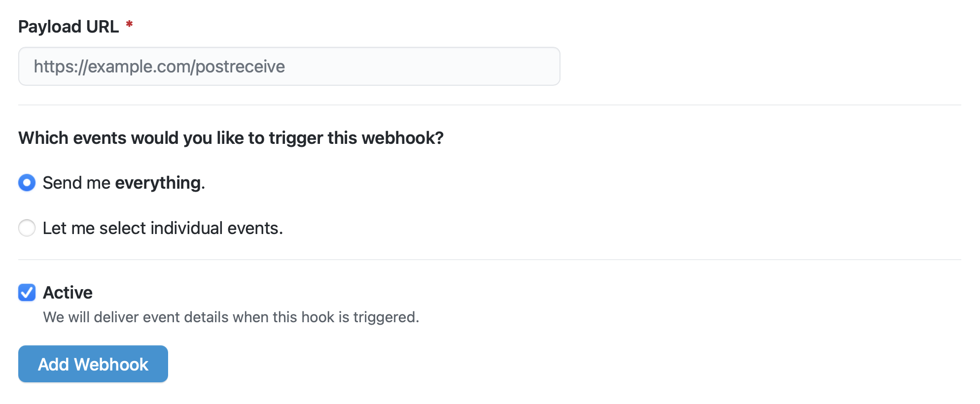
Task: Click the blue checkmark beside Active
Action: 27,293
